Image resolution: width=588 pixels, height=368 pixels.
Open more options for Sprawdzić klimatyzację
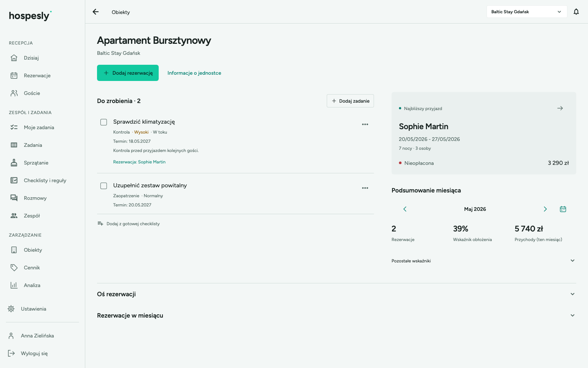365,124
